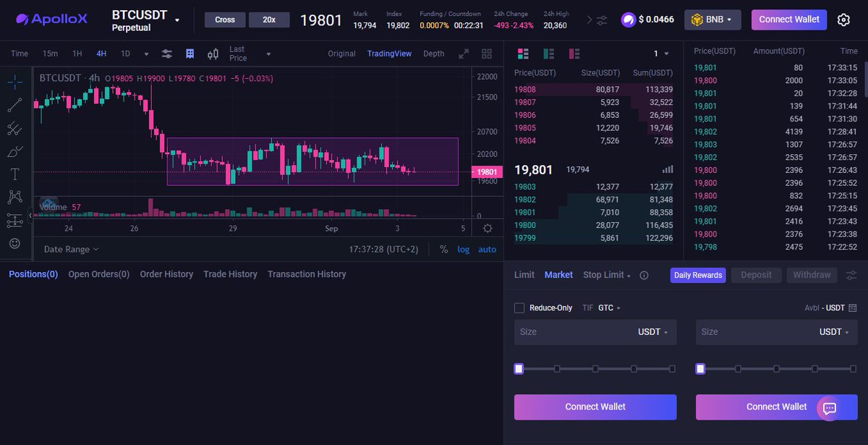Expand the Date Range menu
This screenshot has width=868, height=445.
[71, 249]
